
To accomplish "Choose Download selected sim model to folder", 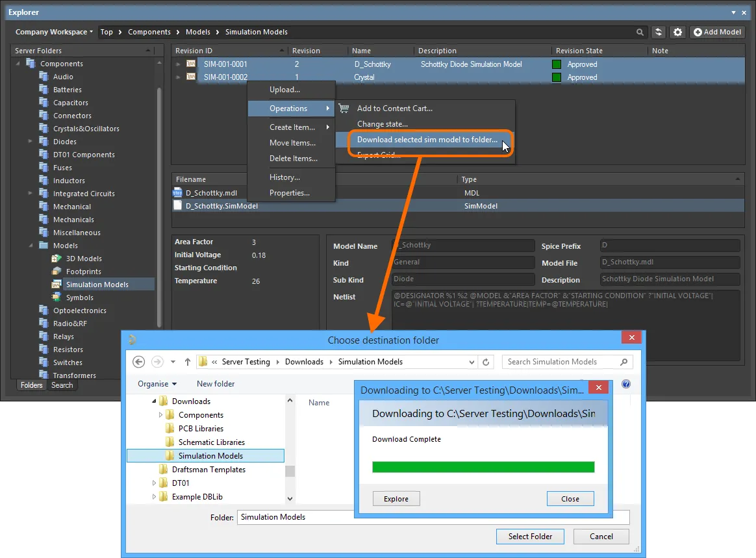I will [x=427, y=140].
